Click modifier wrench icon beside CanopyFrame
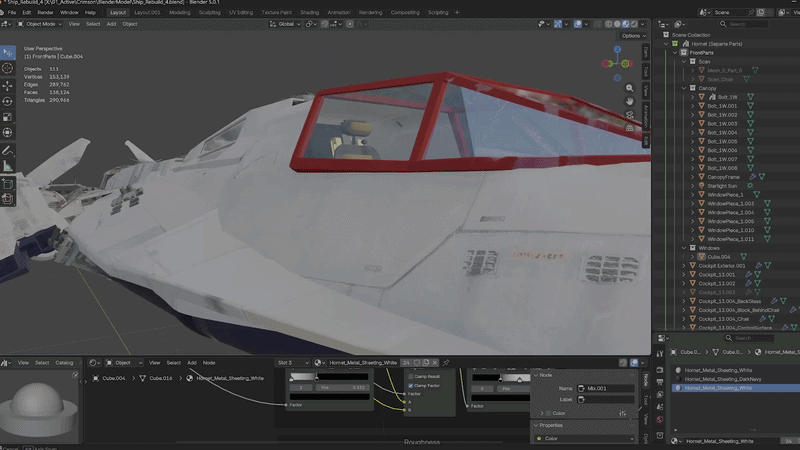The image size is (800, 450). pyautogui.click(x=752, y=177)
